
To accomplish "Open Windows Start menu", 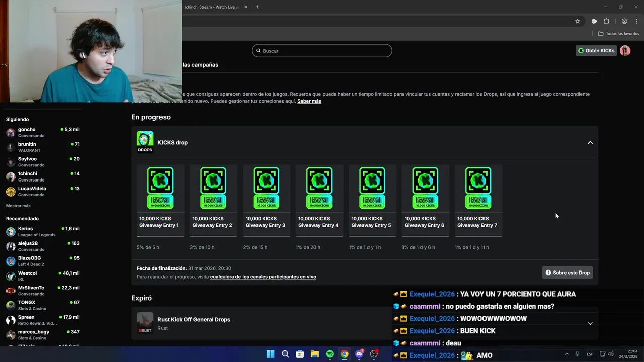I will (270, 354).
